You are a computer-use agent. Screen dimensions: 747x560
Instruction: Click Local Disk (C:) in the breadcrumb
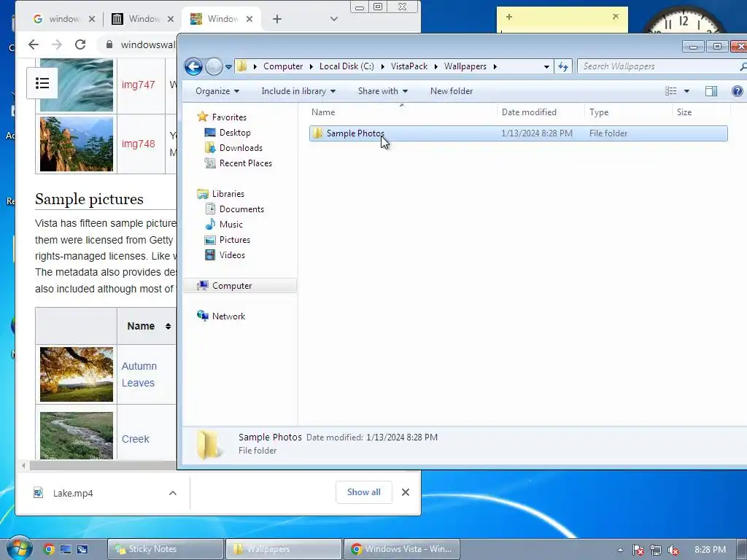coord(347,66)
